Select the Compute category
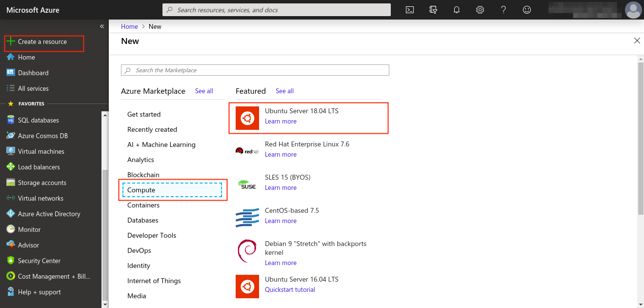 [x=172, y=190]
